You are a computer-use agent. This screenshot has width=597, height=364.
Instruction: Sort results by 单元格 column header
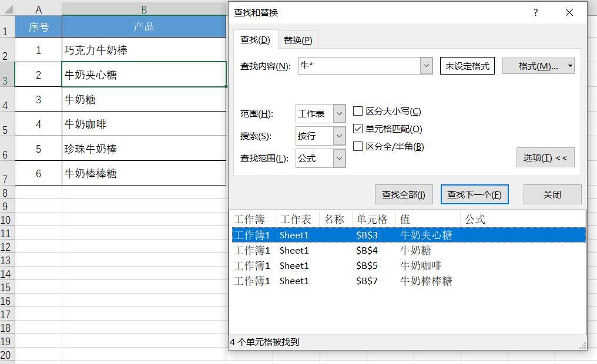(371, 219)
